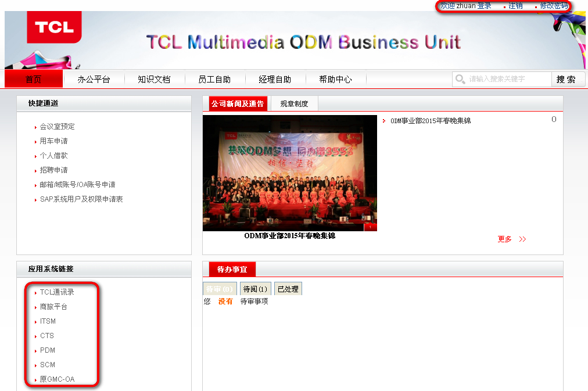Open the 用车申请 shortcut
The image size is (588, 391).
(x=53, y=141)
